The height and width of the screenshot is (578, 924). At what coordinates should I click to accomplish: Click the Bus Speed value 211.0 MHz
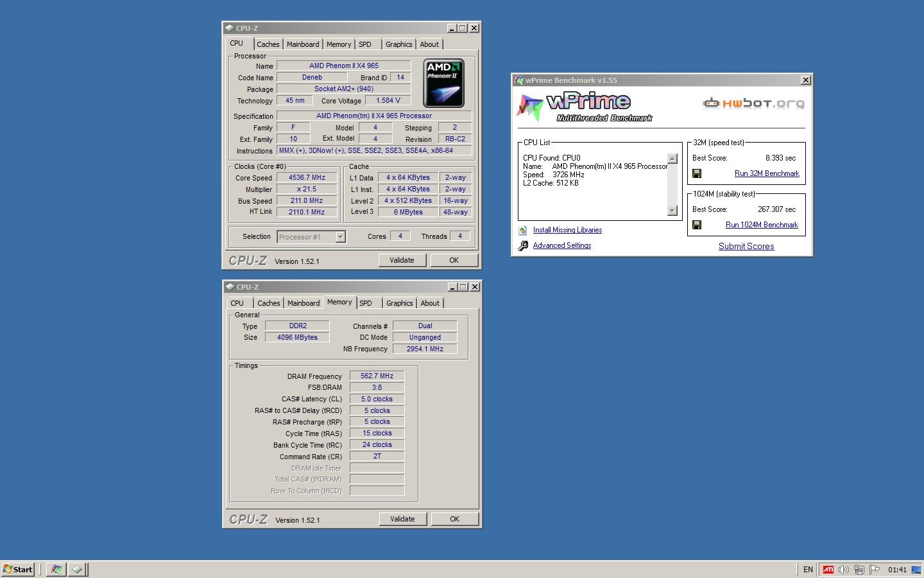pos(307,201)
